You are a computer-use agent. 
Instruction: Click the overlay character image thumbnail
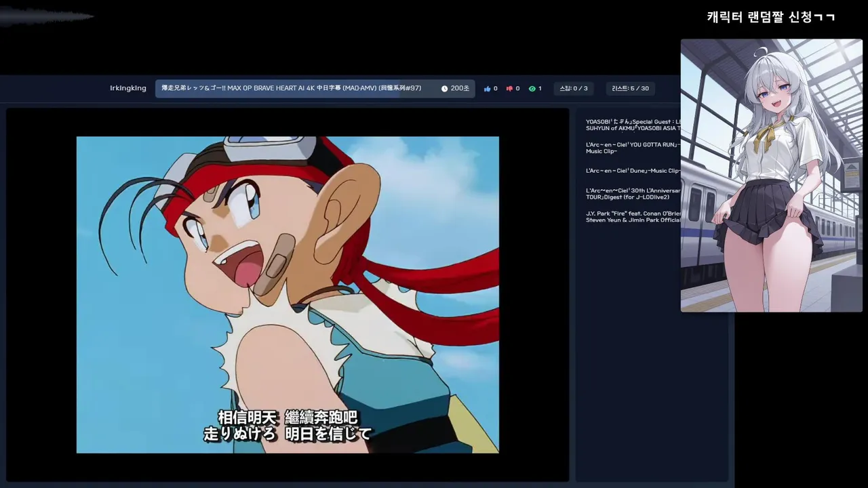pyautogui.click(x=772, y=176)
